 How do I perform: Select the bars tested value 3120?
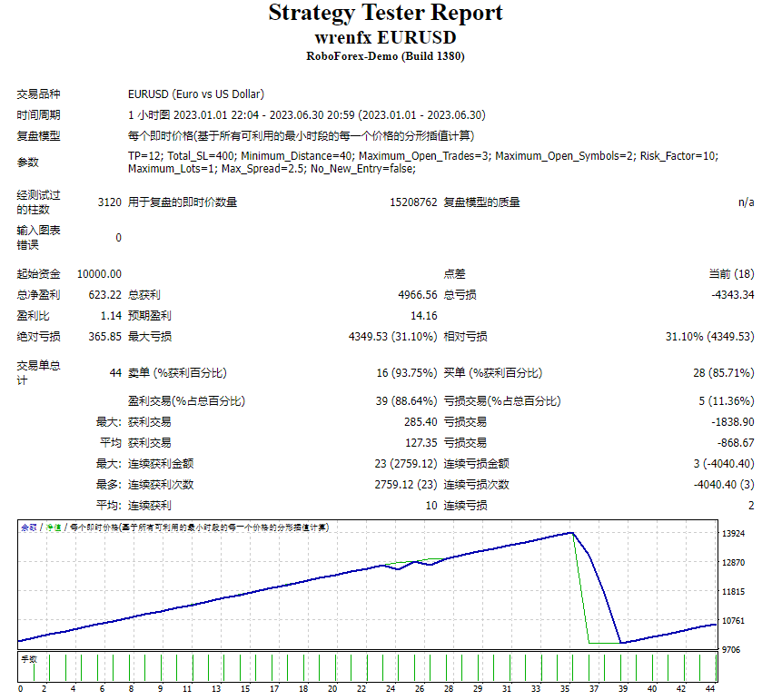(x=109, y=202)
